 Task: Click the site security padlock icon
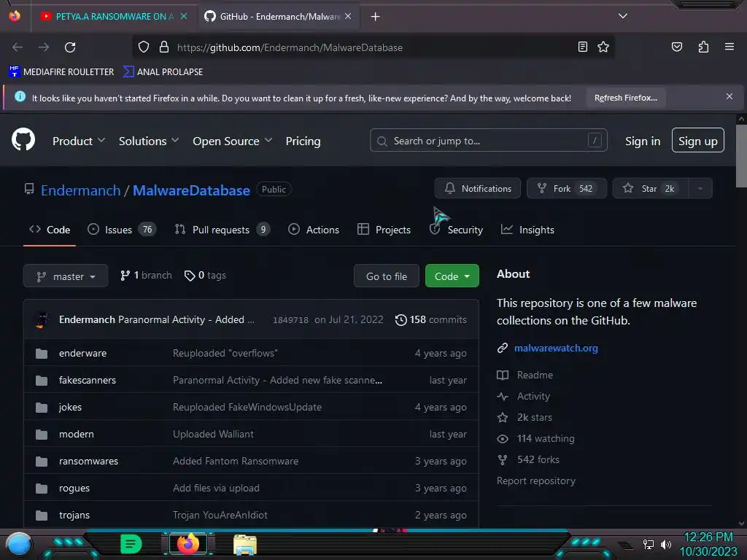pos(164,47)
